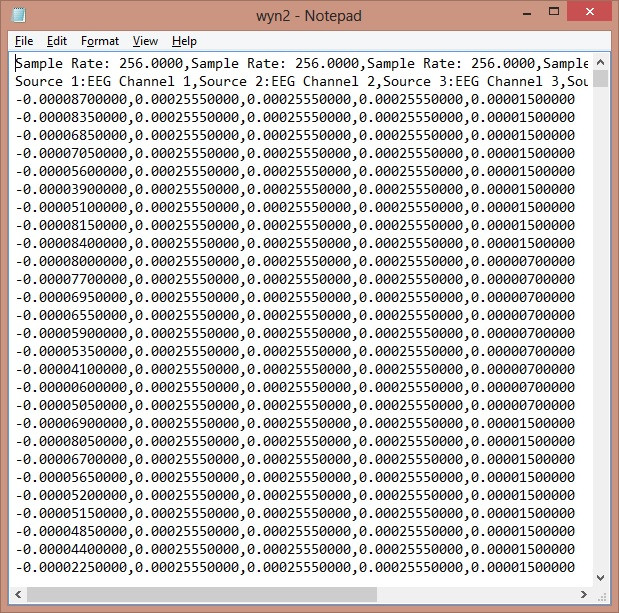Image resolution: width=619 pixels, height=613 pixels.
Task: Click the first 'Sample Rate: 256.0000' header text
Action: tap(99, 63)
